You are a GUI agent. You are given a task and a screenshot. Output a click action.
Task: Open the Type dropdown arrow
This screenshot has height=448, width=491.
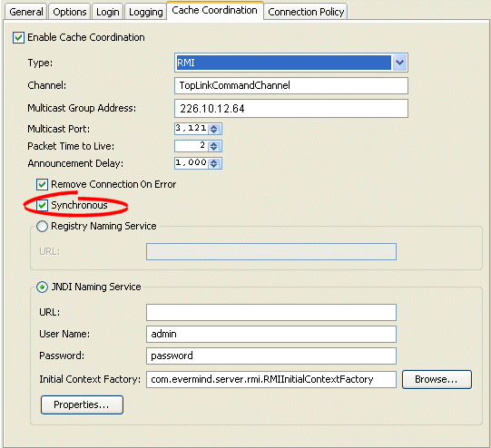pos(399,63)
